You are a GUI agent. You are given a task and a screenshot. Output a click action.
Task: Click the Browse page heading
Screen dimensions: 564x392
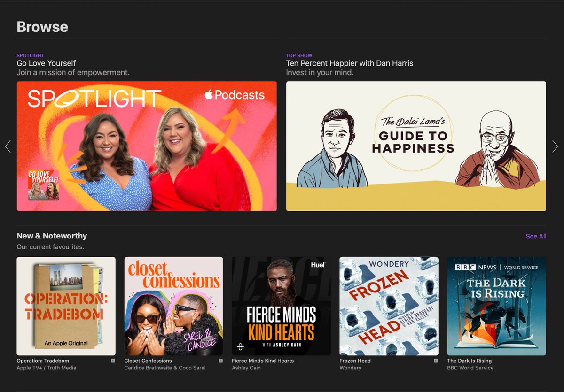(42, 27)
